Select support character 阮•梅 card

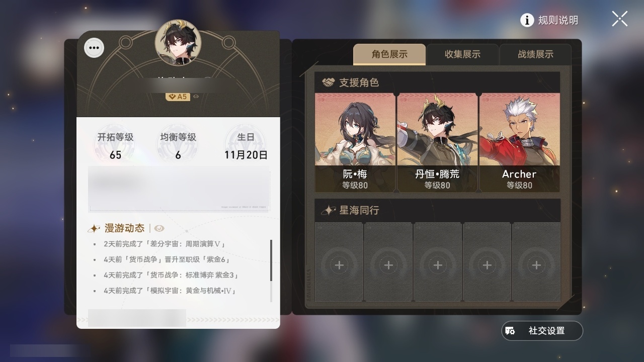click(355, 142)
